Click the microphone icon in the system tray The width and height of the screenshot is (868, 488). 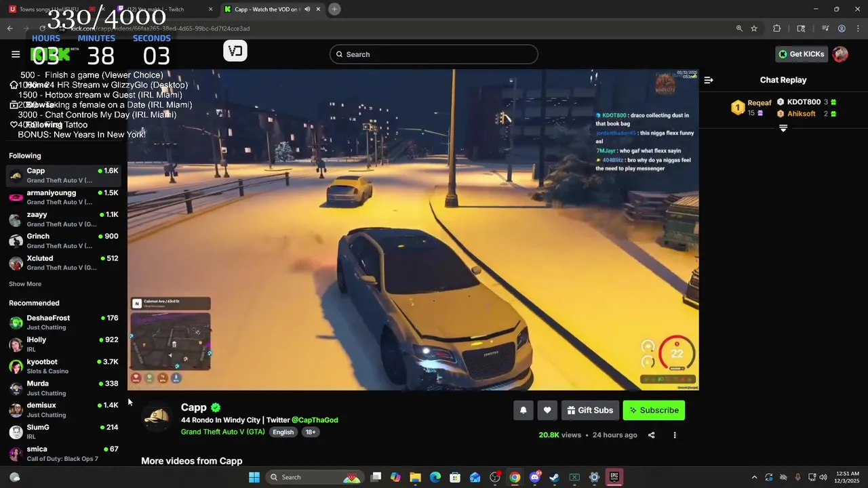tap(797, 477)
